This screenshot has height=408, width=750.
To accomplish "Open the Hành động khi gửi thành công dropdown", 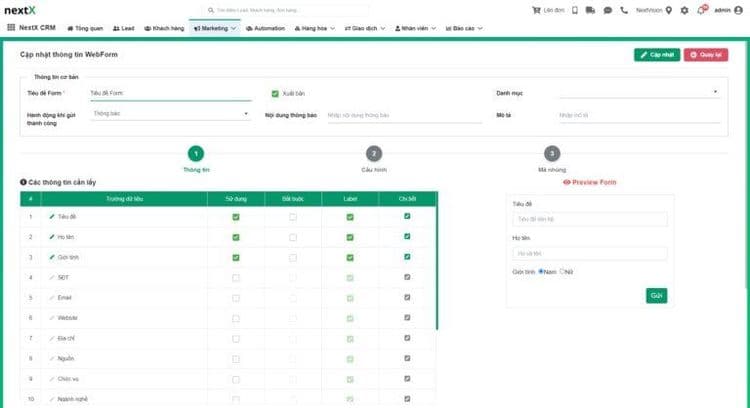I will [170, 114].
